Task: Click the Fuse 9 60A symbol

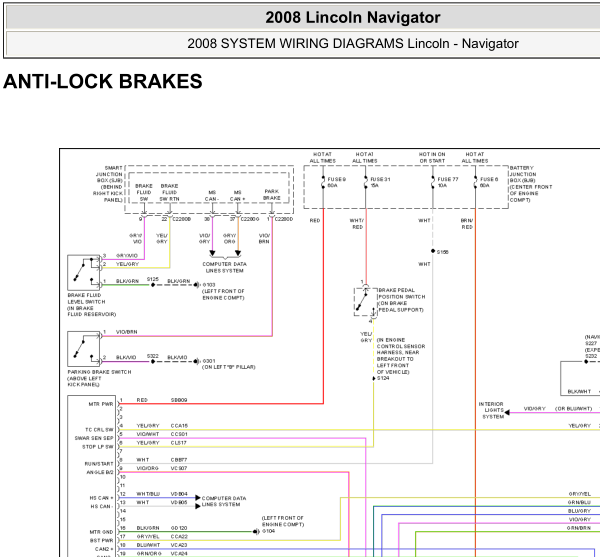Action: click(x=323, y=182)
